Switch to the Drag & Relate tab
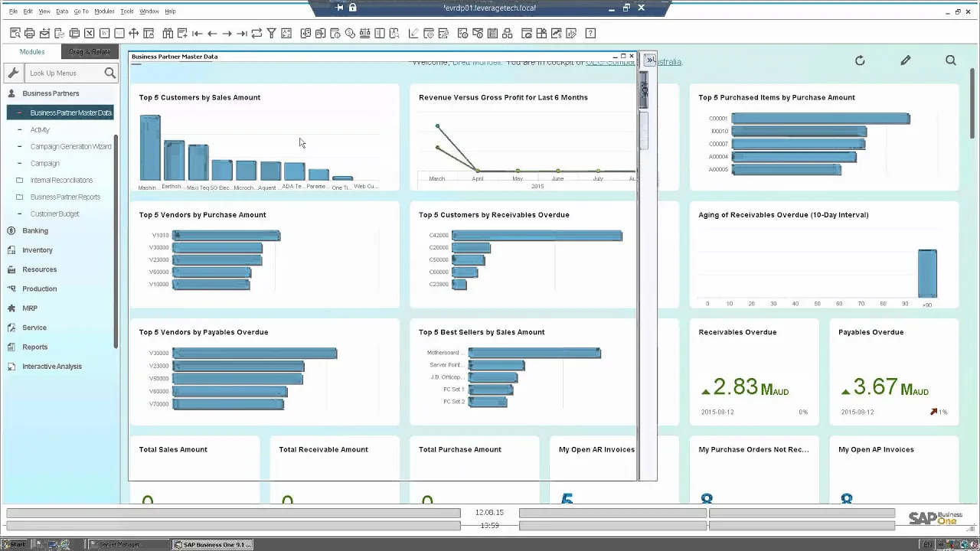The image size is (980, 551). (90, 51)
